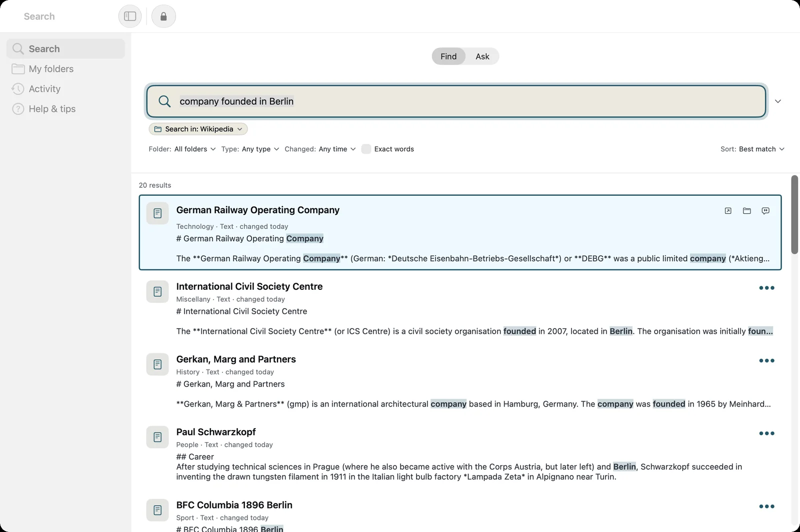Expand the chevron beside the search field
Image resolution: width=800 pixels, height=532 pixels.
tap(778, 101)
